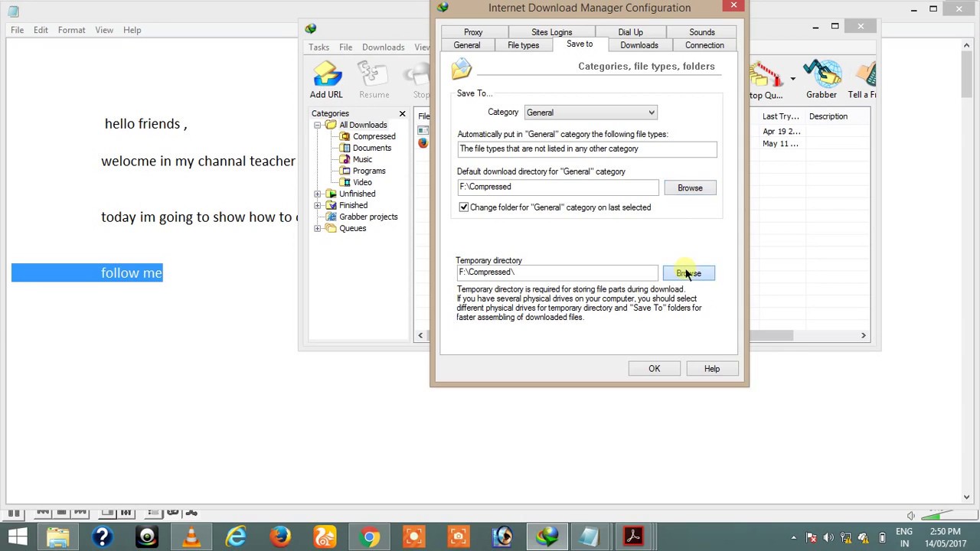Open File Explorer from the taskbar

tap(58, 536)
